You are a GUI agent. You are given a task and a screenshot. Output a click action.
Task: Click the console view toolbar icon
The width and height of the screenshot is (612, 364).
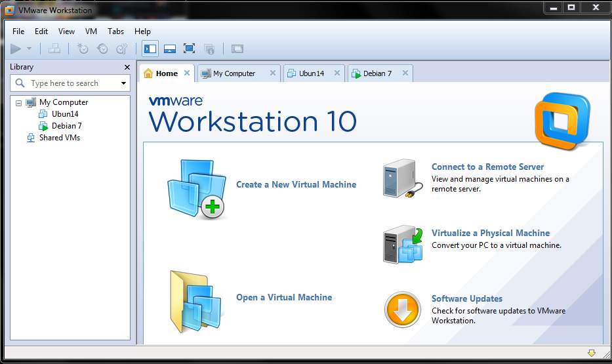237,49
